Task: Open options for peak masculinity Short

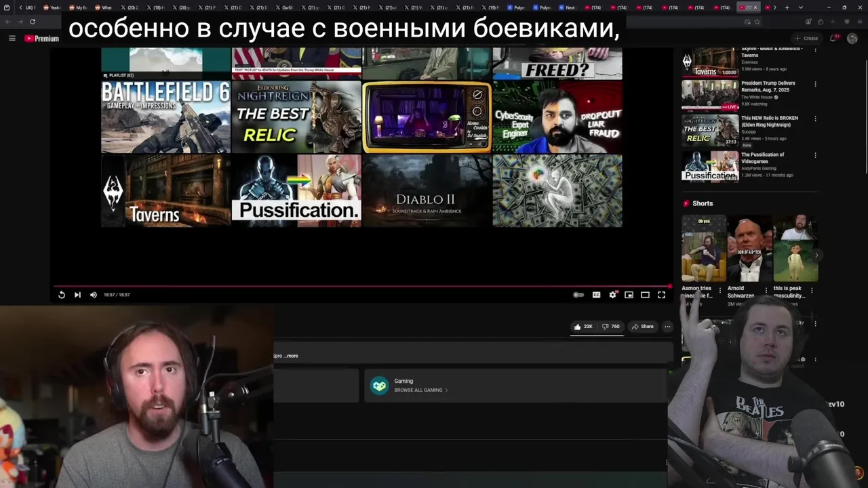Action: click(812, 290)
